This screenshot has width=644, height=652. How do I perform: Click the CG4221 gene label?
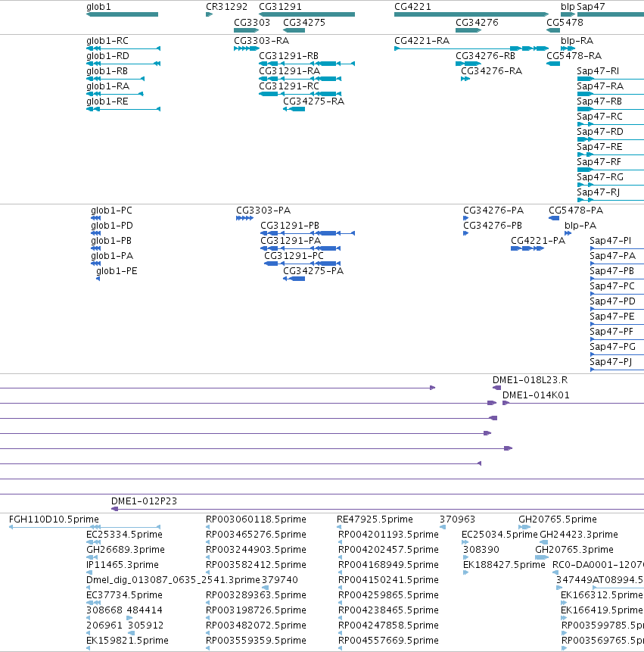point(412,7)
